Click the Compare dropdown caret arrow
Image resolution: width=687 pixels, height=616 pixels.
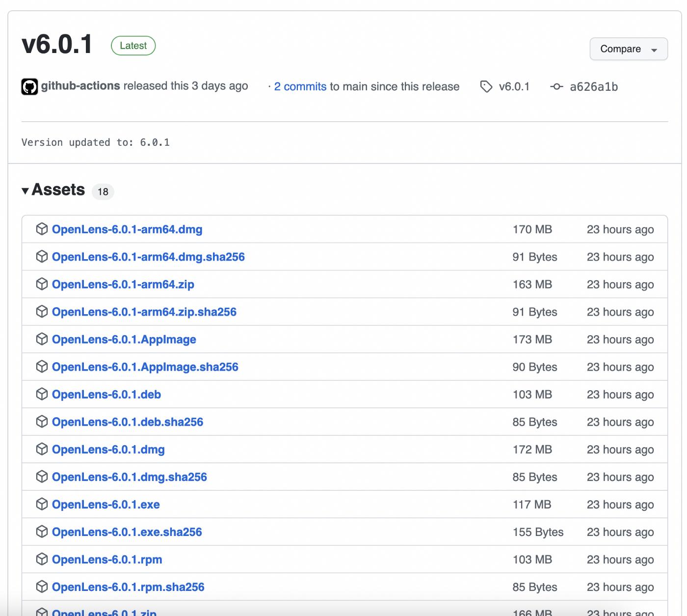coord(654,49)
